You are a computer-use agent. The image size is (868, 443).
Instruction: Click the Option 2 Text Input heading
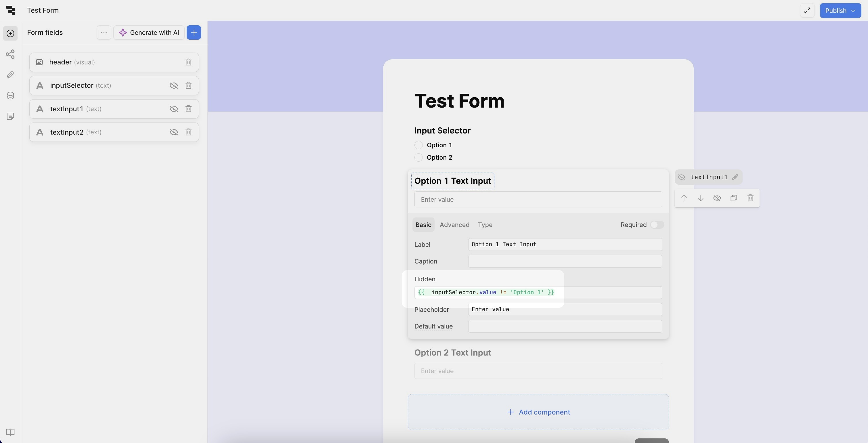tap(452, 353)
